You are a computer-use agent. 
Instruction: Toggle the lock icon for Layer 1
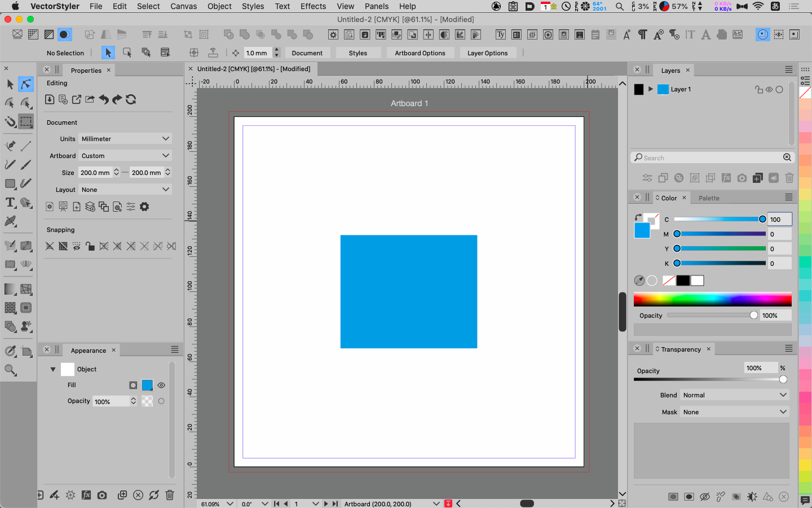click(759, 89)
